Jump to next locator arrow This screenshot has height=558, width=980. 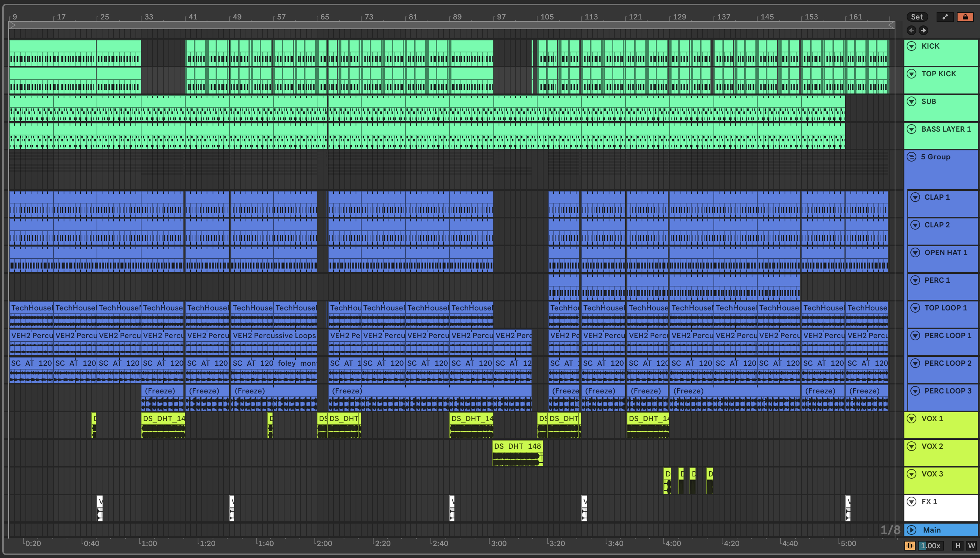click(923, 30)
